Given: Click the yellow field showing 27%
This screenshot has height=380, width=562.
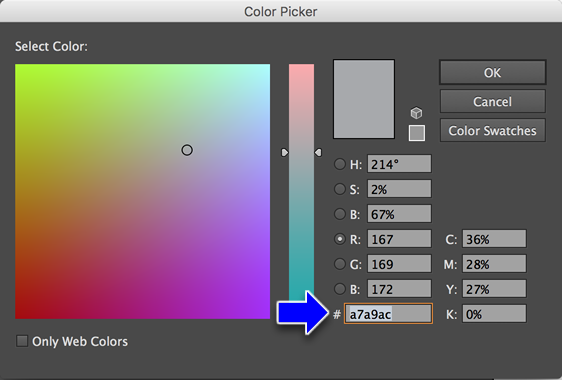Looking at the screenshot, I should click(x=494, y=289).
